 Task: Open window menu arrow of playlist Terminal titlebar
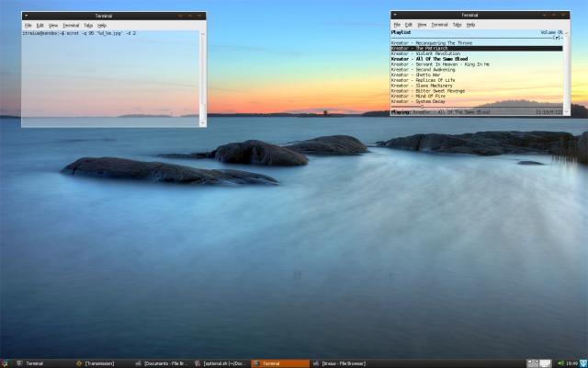click(x=394, y=15)
